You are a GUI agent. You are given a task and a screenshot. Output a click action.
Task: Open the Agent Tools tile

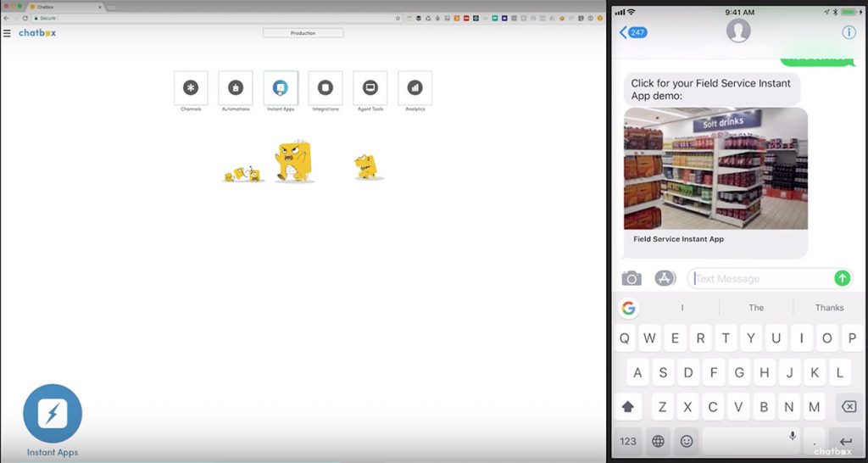point(370,87)
